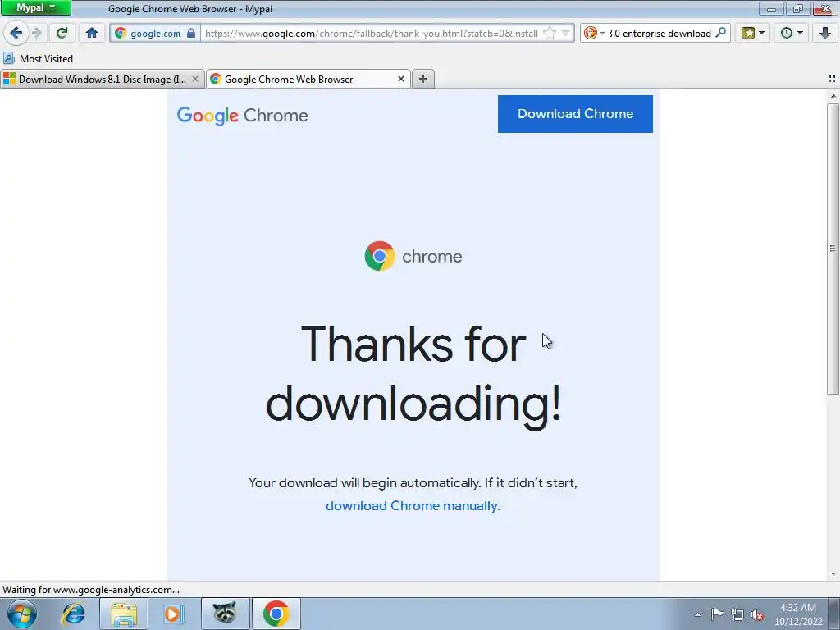Open the History clock button
The image size is (840, 630).
(x=787, y=33)
